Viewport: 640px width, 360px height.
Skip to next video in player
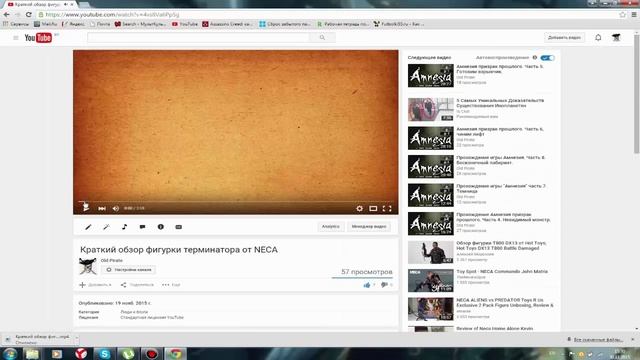(x=102, y=209)
